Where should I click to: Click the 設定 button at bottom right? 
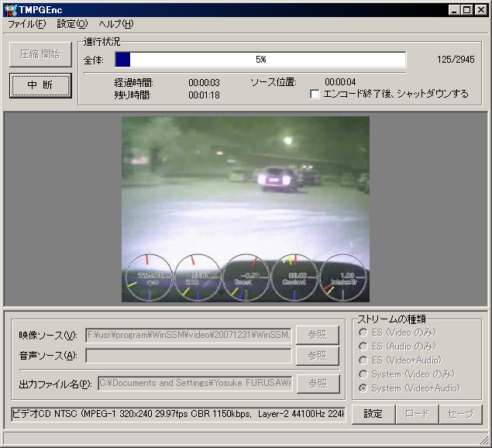coord(373,414)
